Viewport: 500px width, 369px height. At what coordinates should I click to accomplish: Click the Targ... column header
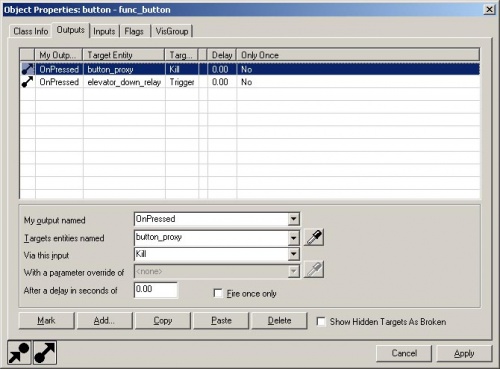click(182, 55)
